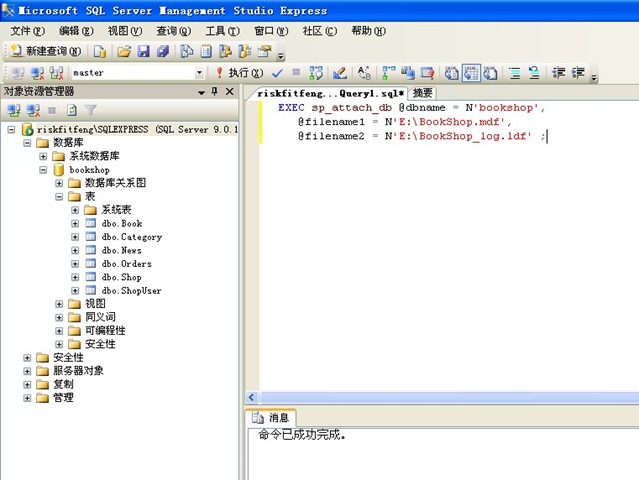Open the master database dropdown
Viewport: 639px width, 480px height.
pyautogui.click(x=199, y=73)
